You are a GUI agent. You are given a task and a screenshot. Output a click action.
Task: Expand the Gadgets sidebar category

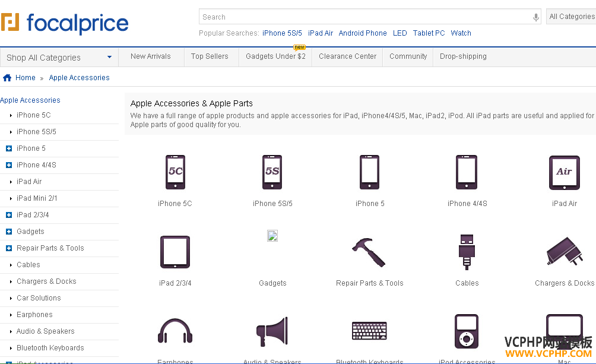(x=9, y=232)
